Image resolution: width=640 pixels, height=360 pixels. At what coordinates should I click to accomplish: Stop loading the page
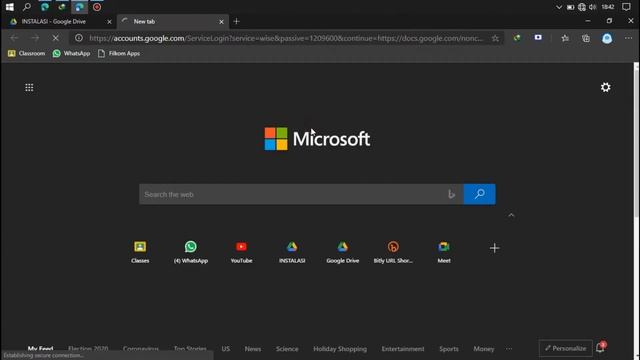click(x=56, y=38)
